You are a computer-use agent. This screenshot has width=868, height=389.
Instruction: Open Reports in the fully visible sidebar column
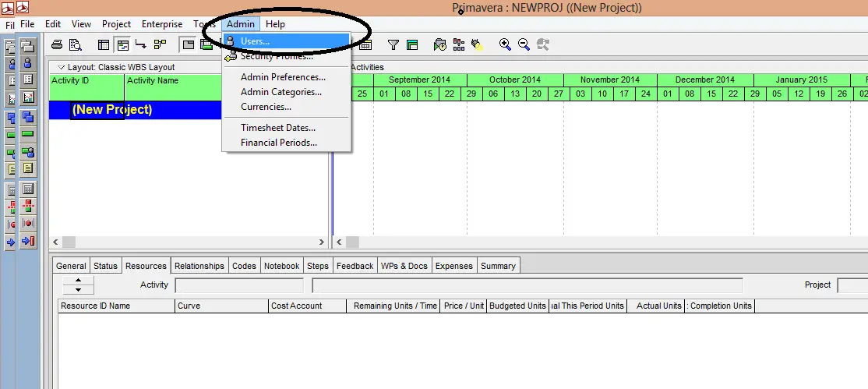[28, 80]
